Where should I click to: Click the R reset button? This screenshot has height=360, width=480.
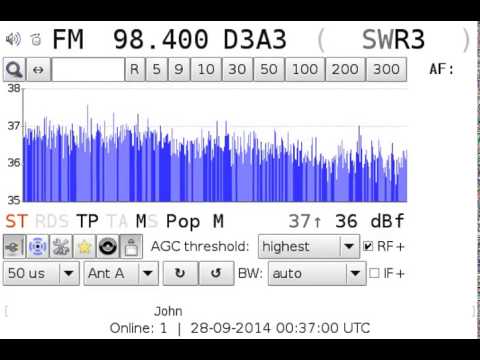click(x=135, y=69)
